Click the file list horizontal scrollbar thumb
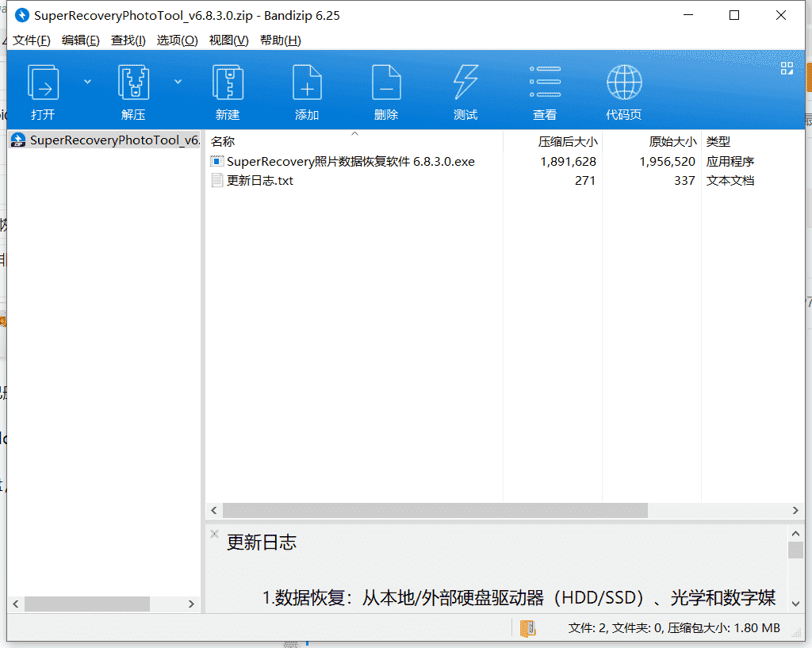The image size is (812, 648). 435,510
